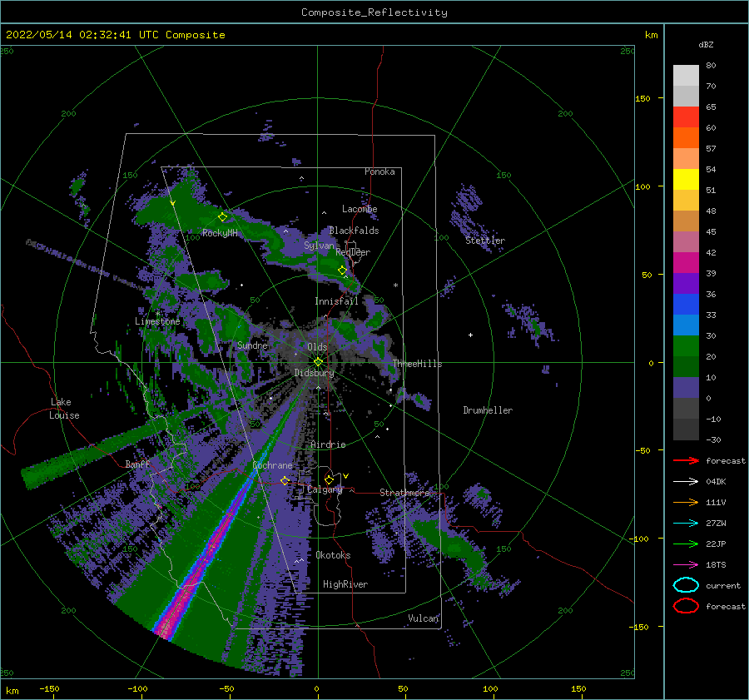The height and width of the screenshot is (700, 749).
Task: Click the HighRiver city label
Action: (345, 584)
